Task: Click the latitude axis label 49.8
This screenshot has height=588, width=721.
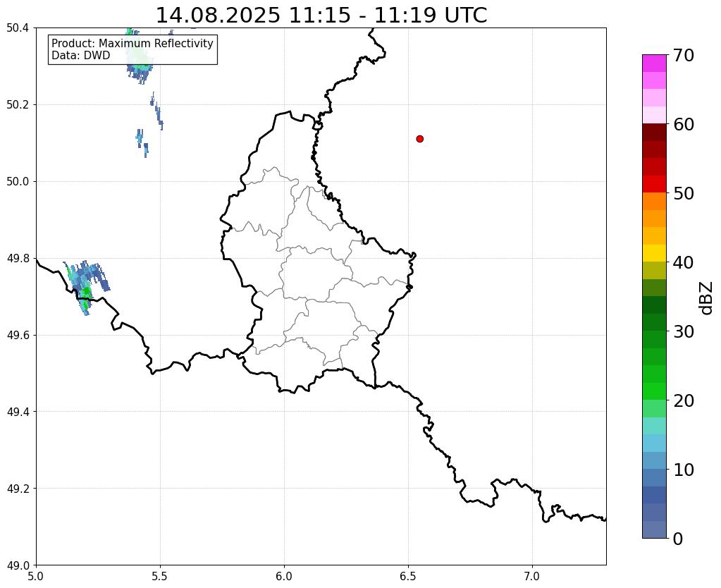Action: (x=18, y=259)
